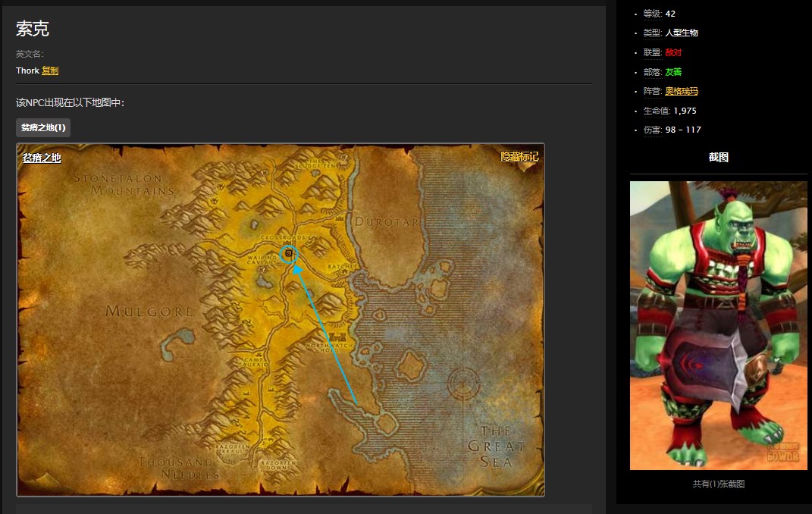
Task: Select the 贫瘠之地(1) map tab
Action: (x=43, y=127)
